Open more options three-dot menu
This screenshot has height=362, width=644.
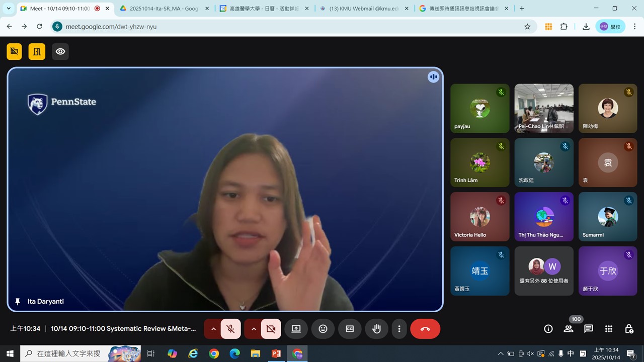(x=399, y=329)
